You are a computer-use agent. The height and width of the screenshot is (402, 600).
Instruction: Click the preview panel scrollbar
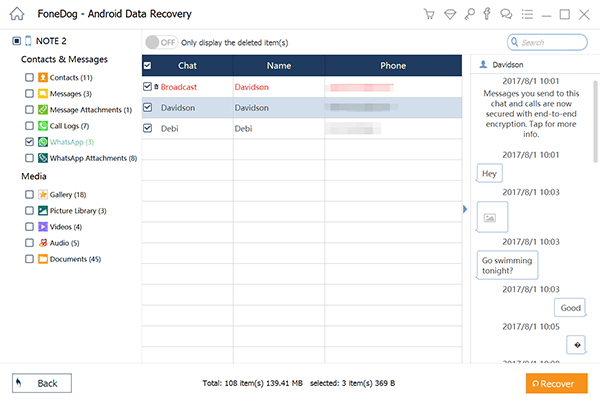(595, 122)
